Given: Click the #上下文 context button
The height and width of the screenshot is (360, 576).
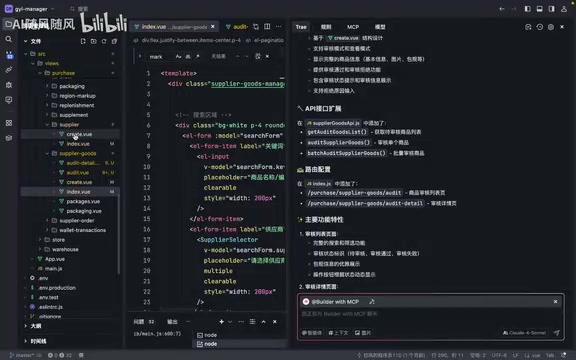Looking at the screenshot, I should (x=338, y=333).
